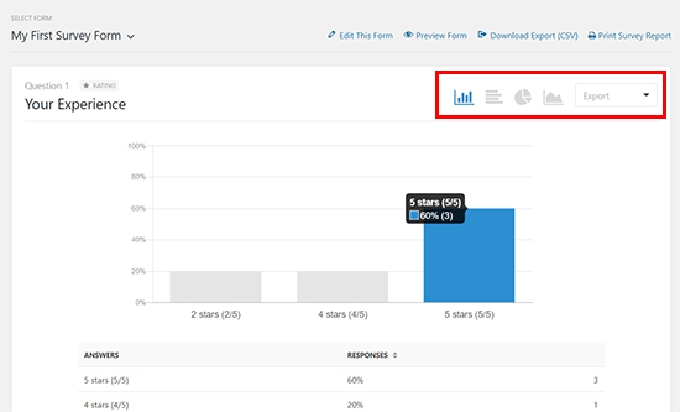Open the Export dropdown
This screenshot has width=680, height=412.
tap(615, 96)
